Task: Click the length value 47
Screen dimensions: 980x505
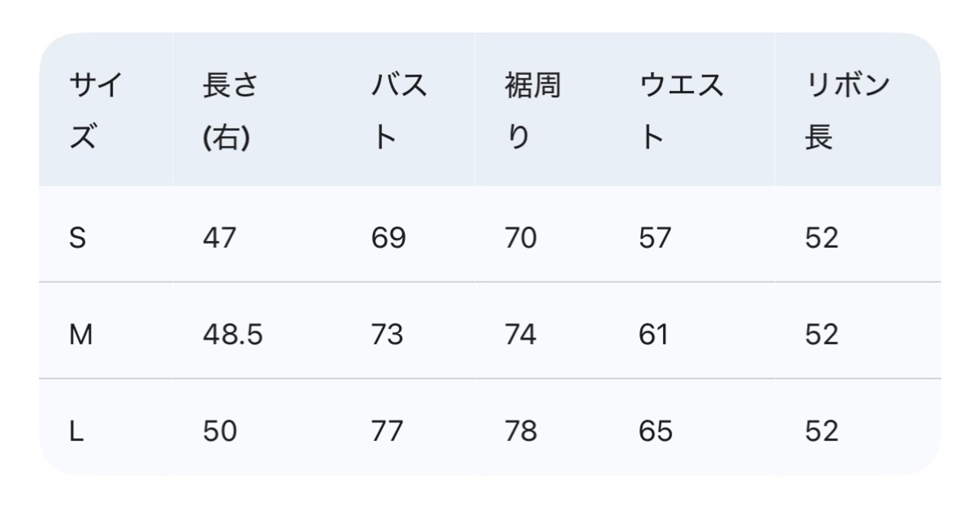Action: tap(220, 239)
